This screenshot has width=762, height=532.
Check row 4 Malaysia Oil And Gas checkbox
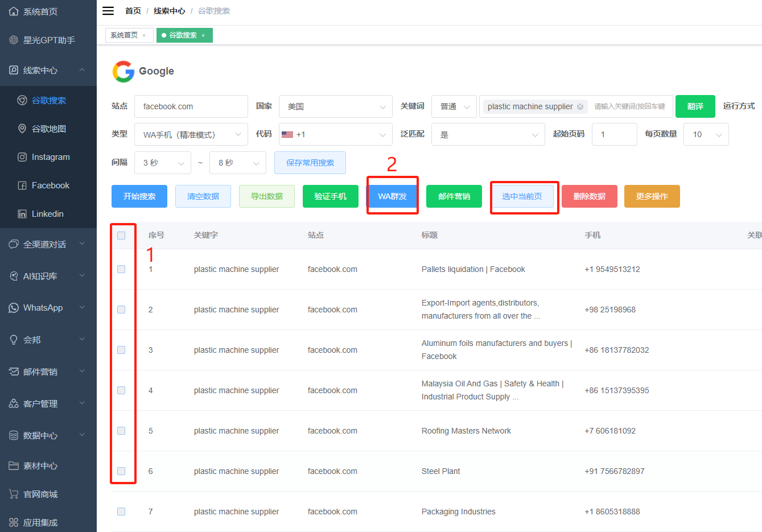(x=121, y=390)
